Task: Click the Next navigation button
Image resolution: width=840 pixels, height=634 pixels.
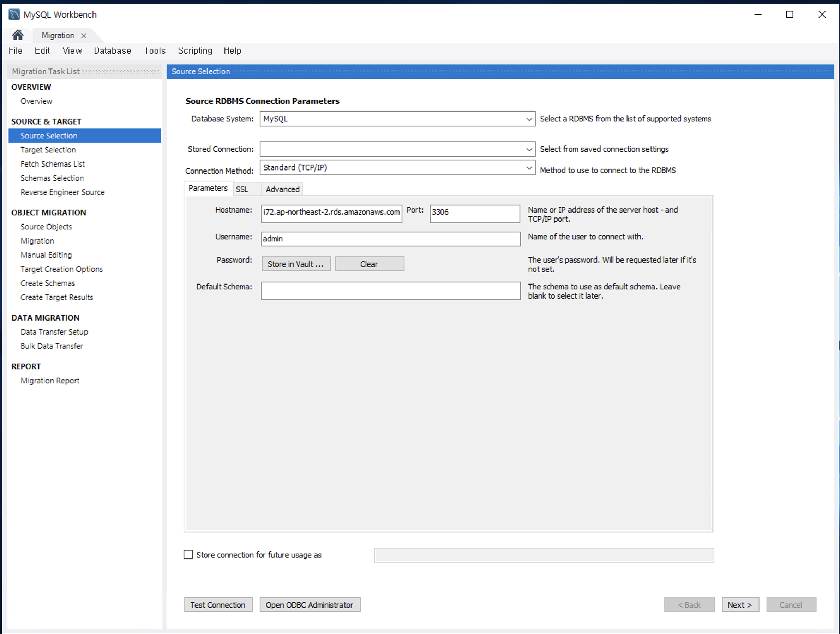Action: pos(740,604)
